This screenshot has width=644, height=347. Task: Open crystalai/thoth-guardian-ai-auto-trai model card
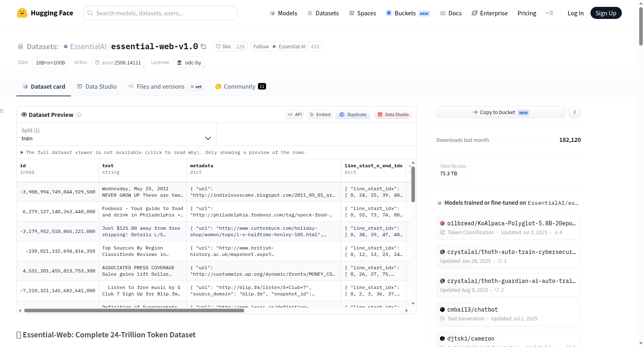point(508,285)
